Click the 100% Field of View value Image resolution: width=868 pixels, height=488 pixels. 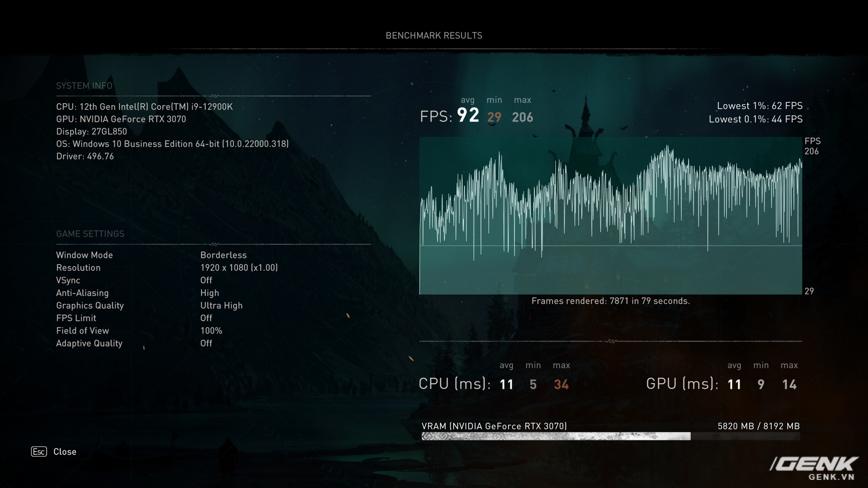tap(211, 331)
